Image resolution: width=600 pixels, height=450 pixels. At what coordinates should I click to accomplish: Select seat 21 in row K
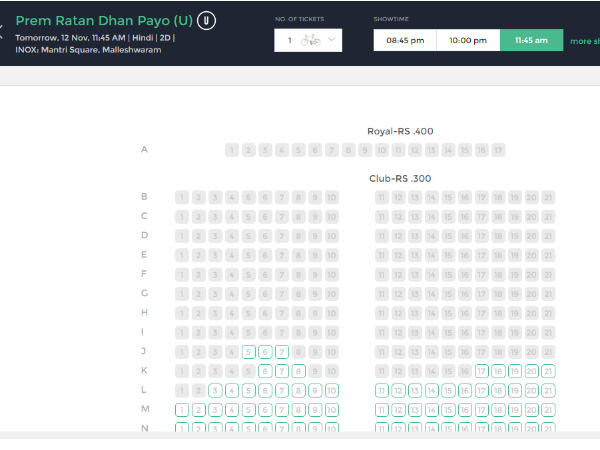point(547,371)
